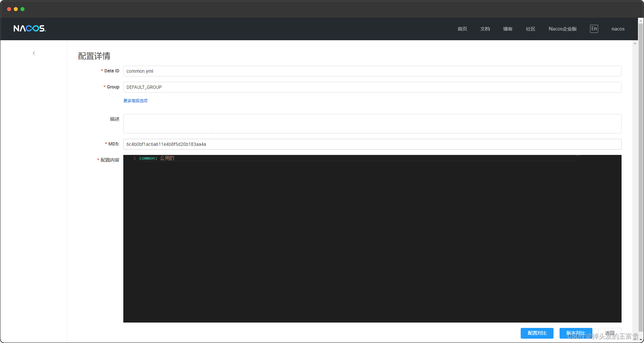Click the NACOS logo
This screenshot has width=644, height=343.
click(x=29, y=28)
